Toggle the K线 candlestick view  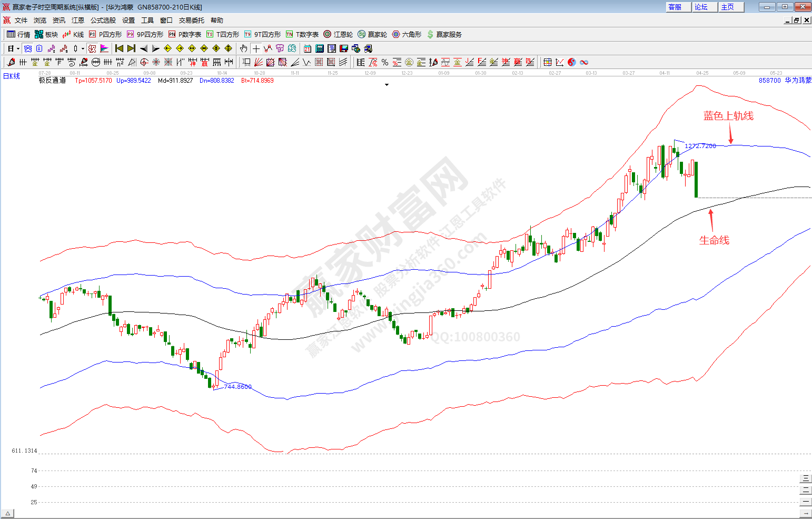pyautogui.click(x=73, y=34)
